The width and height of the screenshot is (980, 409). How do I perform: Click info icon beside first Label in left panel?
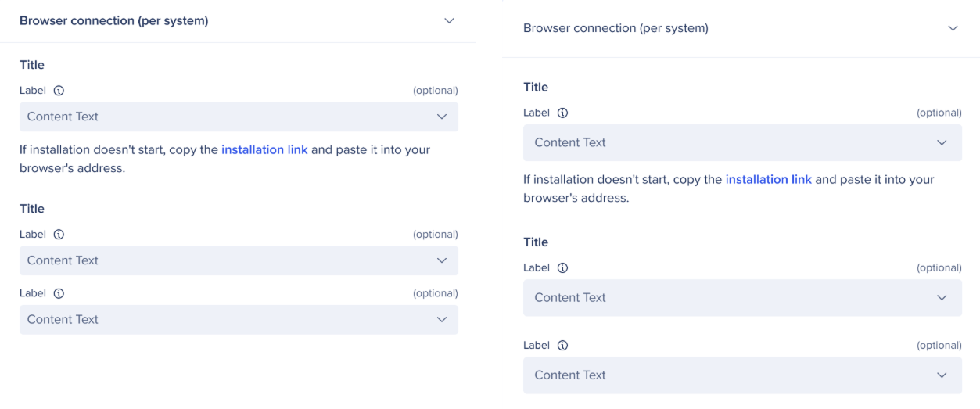coord(59,91)
